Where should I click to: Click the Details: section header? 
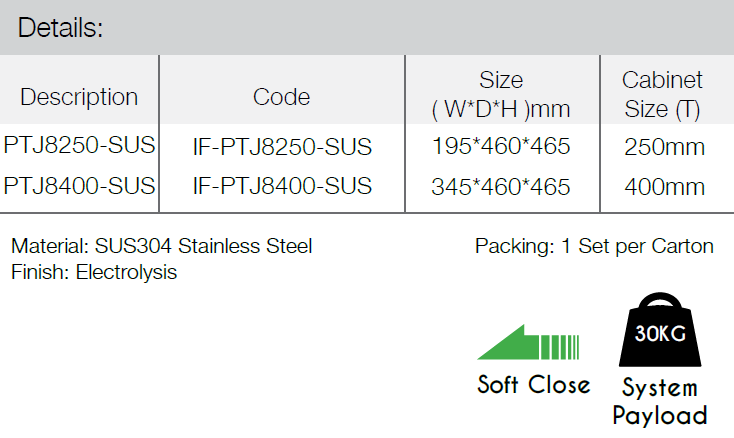click(x=61, y=28)
